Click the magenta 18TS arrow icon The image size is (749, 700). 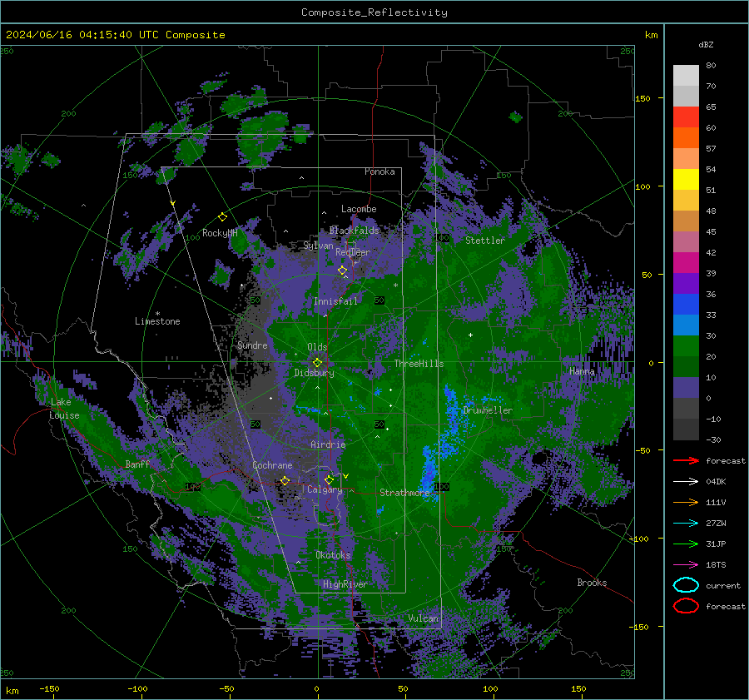click(686, 565)
